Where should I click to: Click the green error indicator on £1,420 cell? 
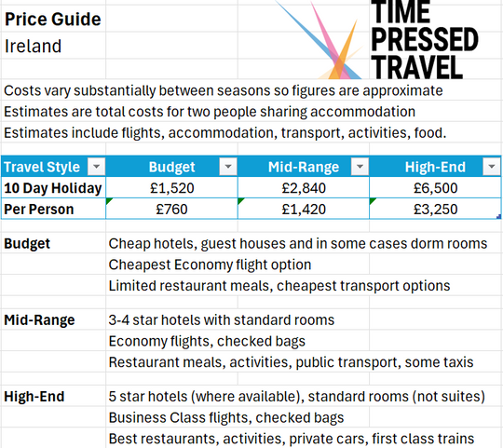click(240, 201)
